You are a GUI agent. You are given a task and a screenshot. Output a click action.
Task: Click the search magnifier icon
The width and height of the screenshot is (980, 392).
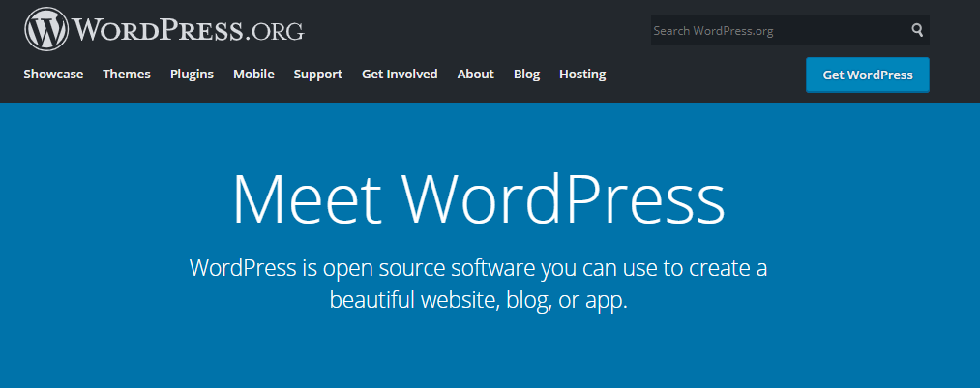click(x=917, y=30)
